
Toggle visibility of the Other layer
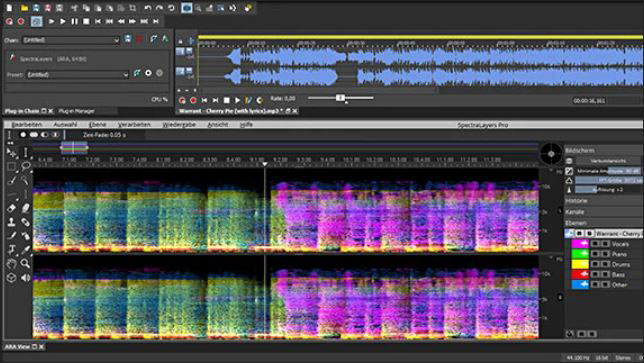point(595,284)
